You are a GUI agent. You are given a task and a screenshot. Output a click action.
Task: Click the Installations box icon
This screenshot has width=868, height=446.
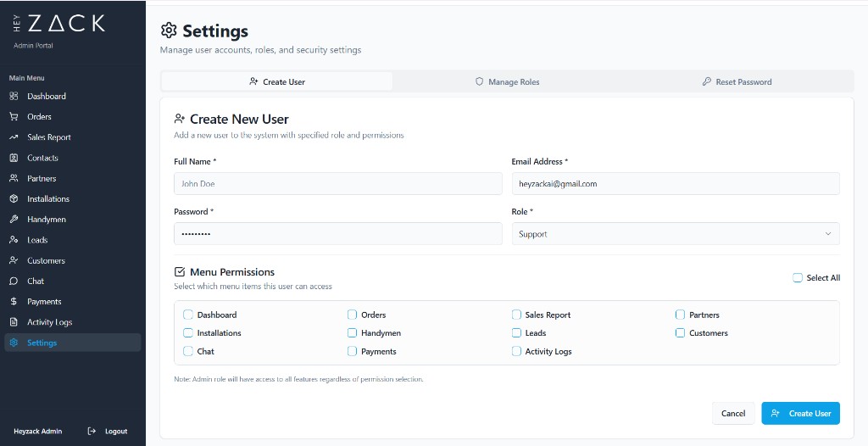[x=14, y=199]
